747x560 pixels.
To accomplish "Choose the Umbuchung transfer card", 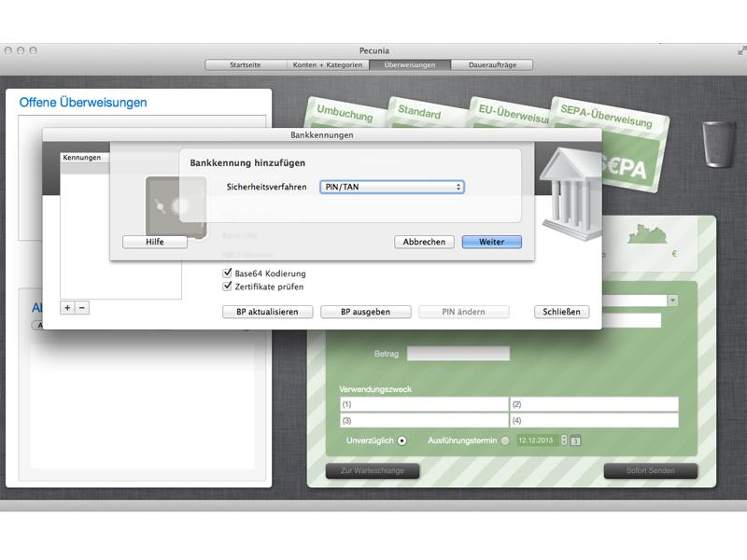I will (345, 112).
